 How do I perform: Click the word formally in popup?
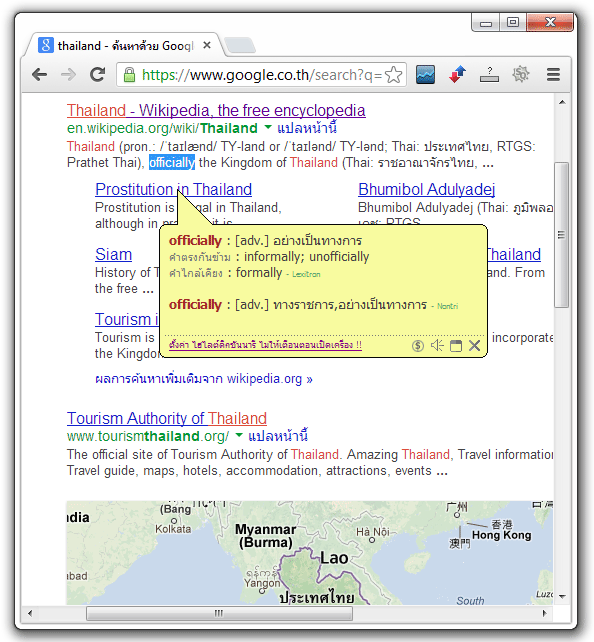click(x=259, y=273)
